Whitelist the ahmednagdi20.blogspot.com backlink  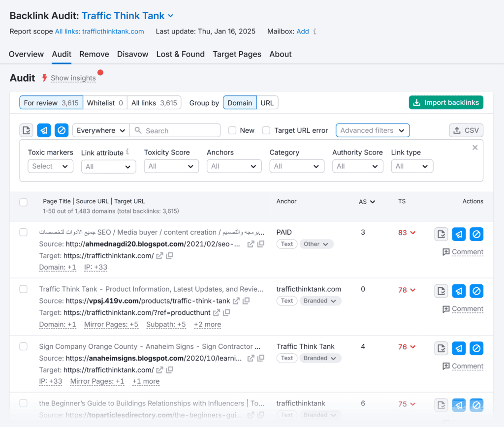pos(441,234)
